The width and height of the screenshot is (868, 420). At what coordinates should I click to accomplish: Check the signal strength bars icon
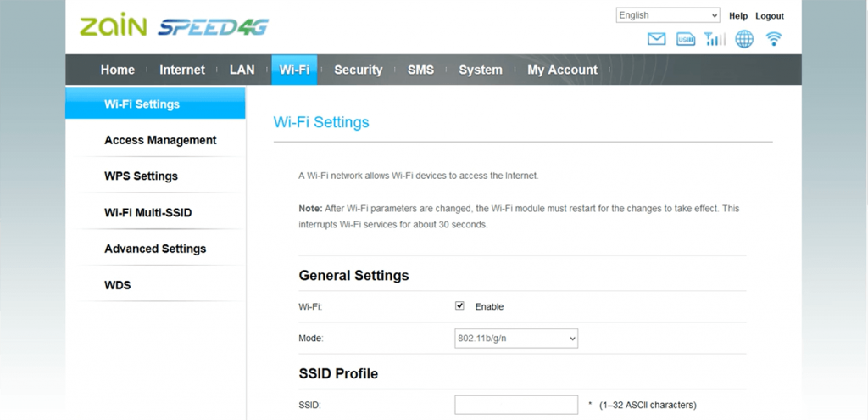715,39
